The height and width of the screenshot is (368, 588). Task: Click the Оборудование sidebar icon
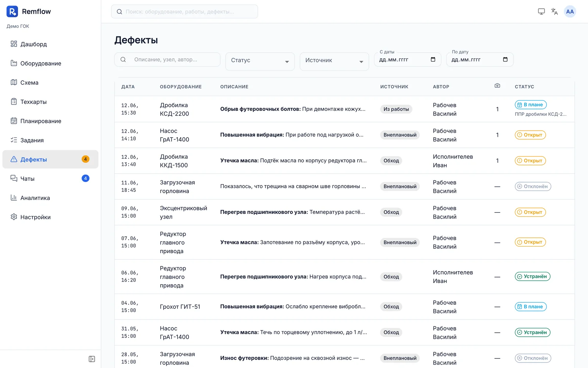coord(14,63)
